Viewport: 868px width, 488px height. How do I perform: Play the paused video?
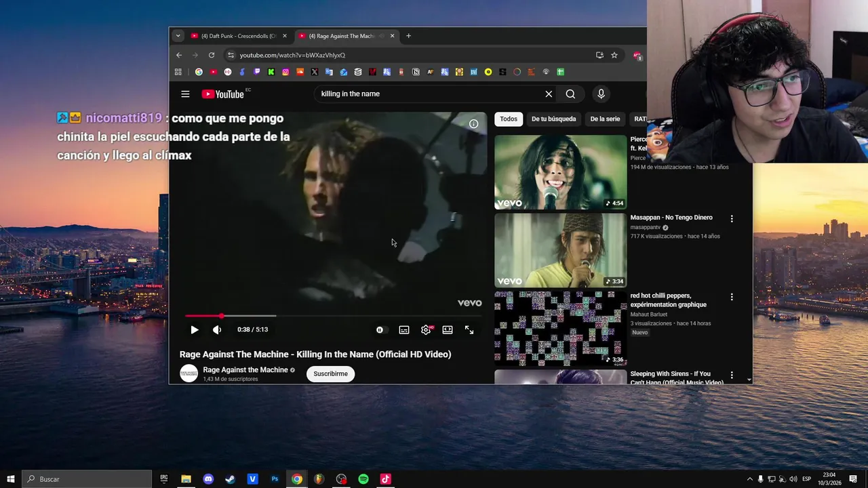point(194,330)
